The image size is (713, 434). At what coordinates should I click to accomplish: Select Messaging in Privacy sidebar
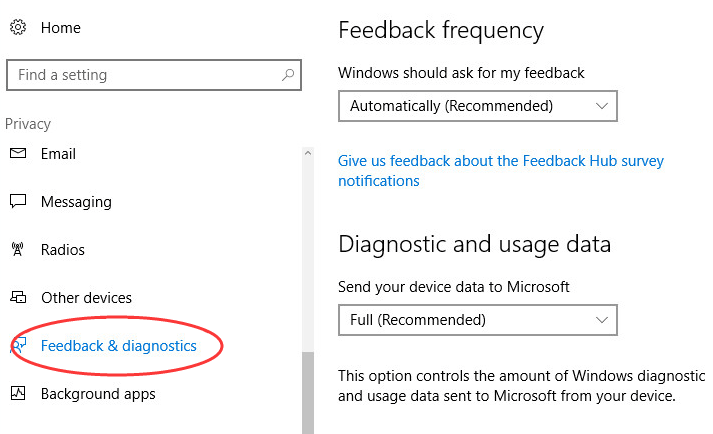point(76,202)
